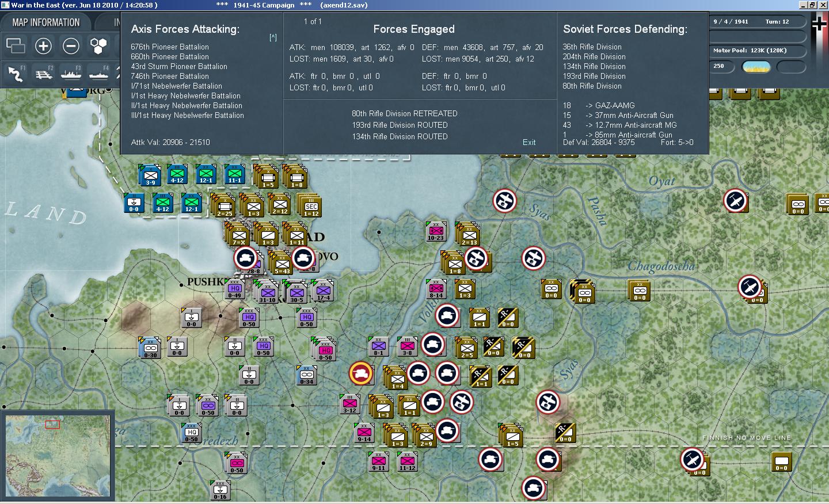Select the German unit labeled 9-11
This screenshot has width=829, height=504.
point(378,461)
